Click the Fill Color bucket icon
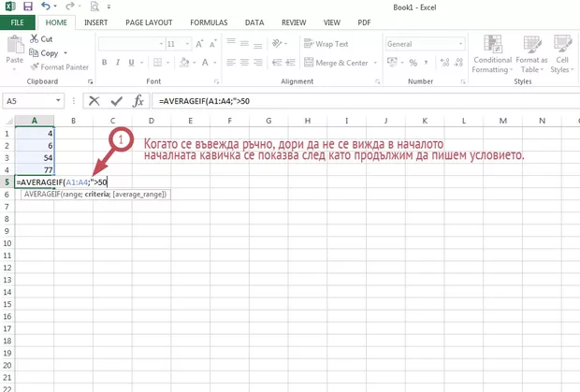Viewport: 580px width, 392px height. tap(184, 63)
